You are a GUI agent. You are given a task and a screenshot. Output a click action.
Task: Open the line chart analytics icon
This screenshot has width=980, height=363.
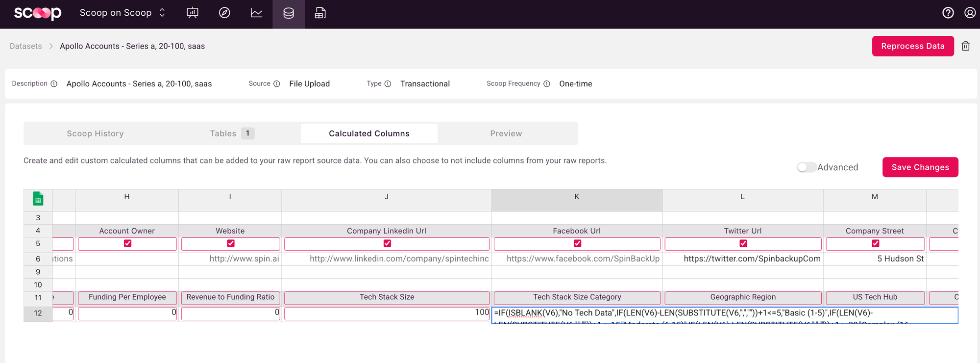[x=256, y=13]
